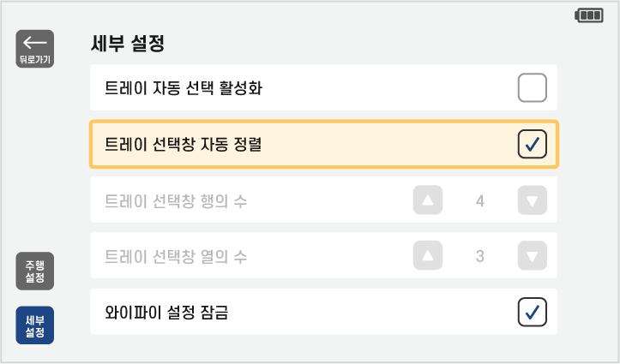Increase 트레이 선택창 행의 수 with up arrow
This screenshot has height=364, width=620.
[x=428, y=201]
